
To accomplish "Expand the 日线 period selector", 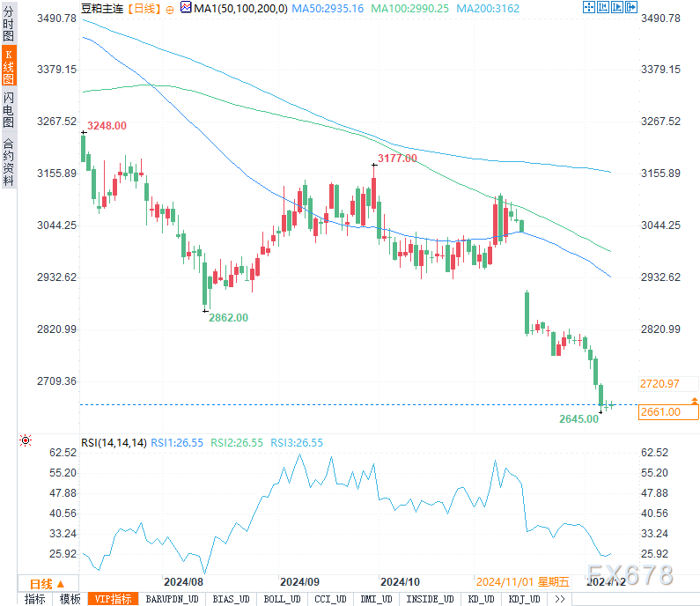I will coord(48,584).
